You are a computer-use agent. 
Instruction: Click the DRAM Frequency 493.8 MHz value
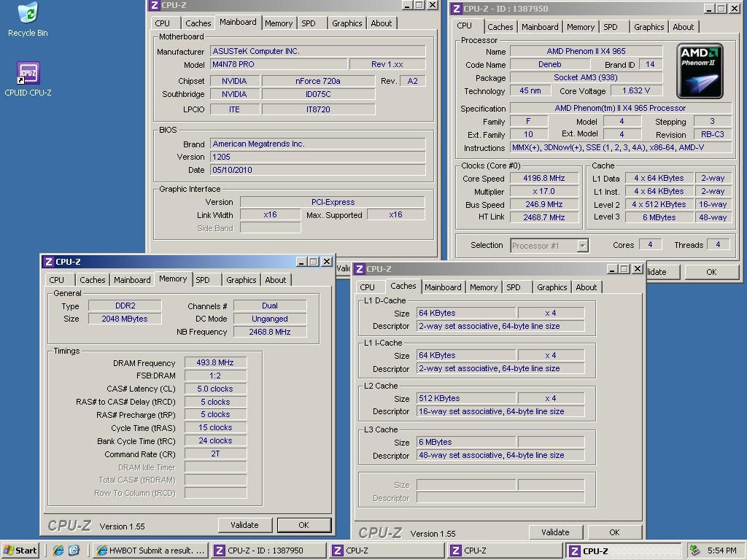tap(215, 362)
